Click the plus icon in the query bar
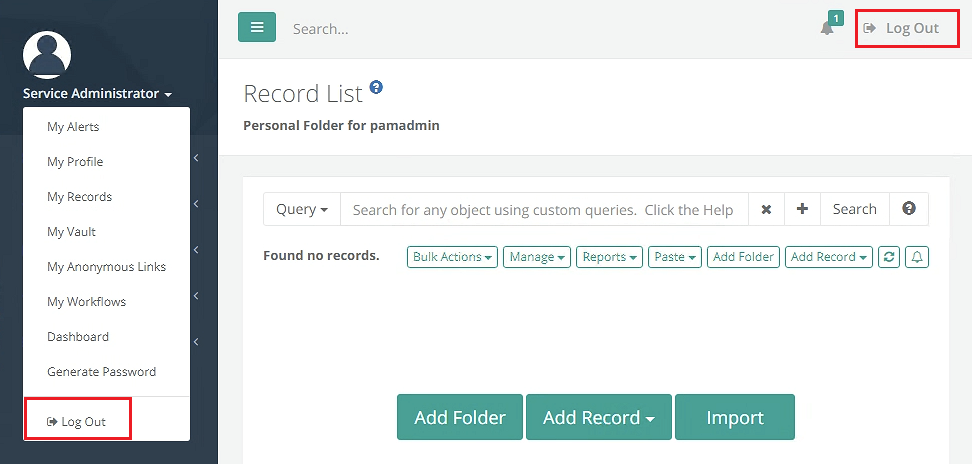972x464 pixels. [x=802, y=210]
